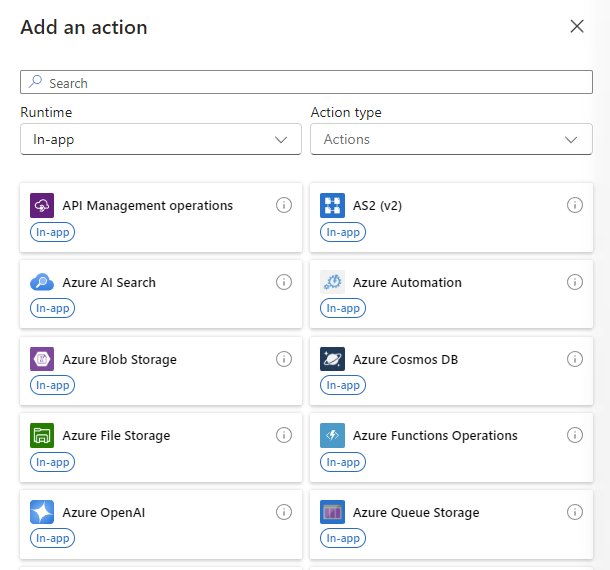
Task: Choose the Azure Queue Storage icon
Action: (x=332, y=513)
